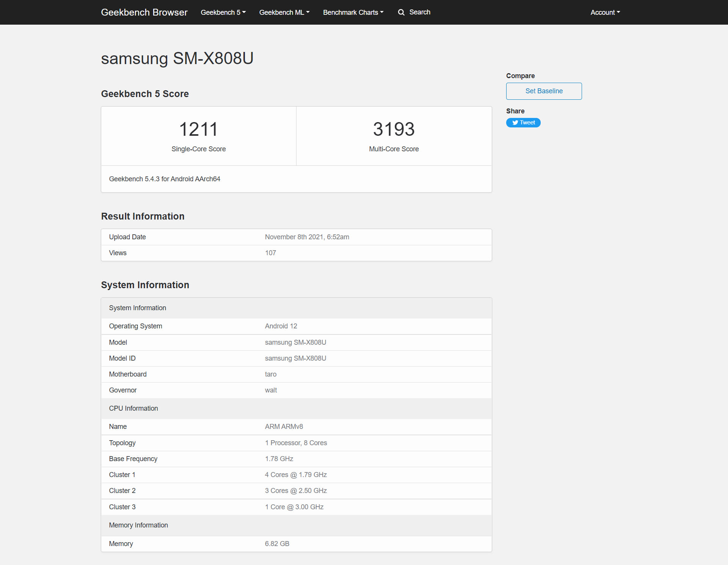Open the Geekbench 5 dropdown menu
728x565 pixels.
(223, 12)
